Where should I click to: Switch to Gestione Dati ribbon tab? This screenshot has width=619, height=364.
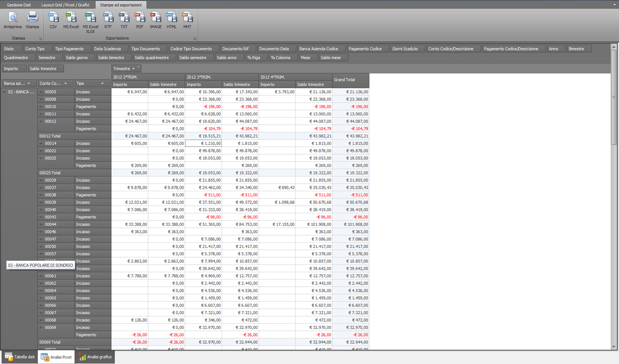tap(19, 4)
